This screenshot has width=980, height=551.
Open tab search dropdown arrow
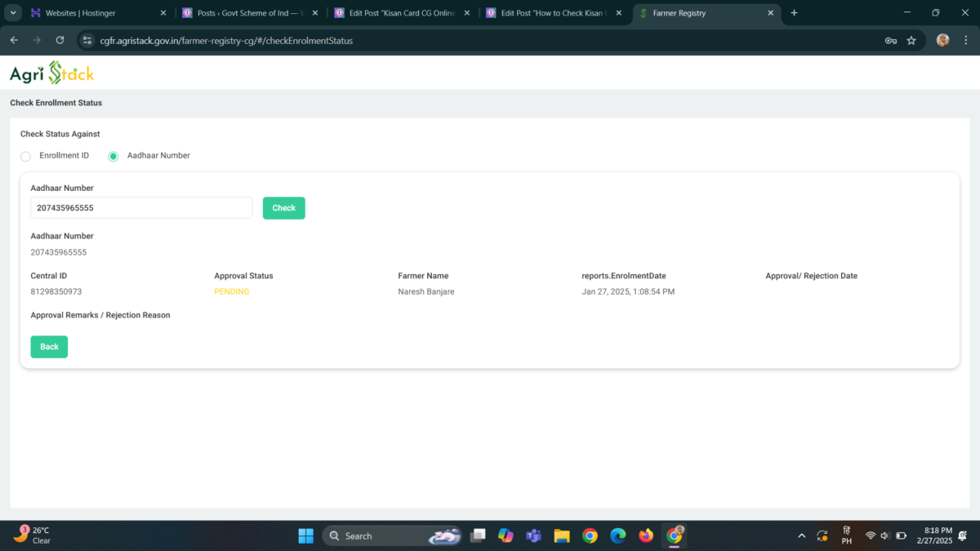pyautogui.click(x=13, y=13)
